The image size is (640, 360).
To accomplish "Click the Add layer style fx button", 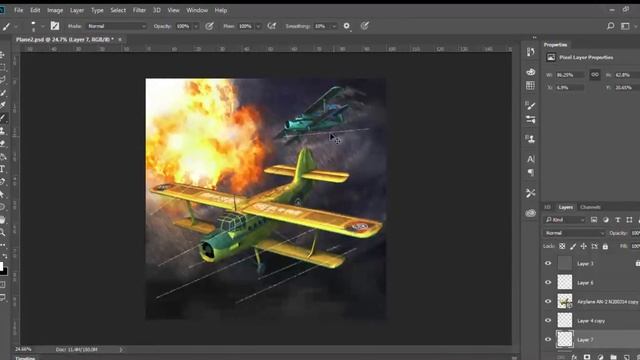I will click(574, 357).
